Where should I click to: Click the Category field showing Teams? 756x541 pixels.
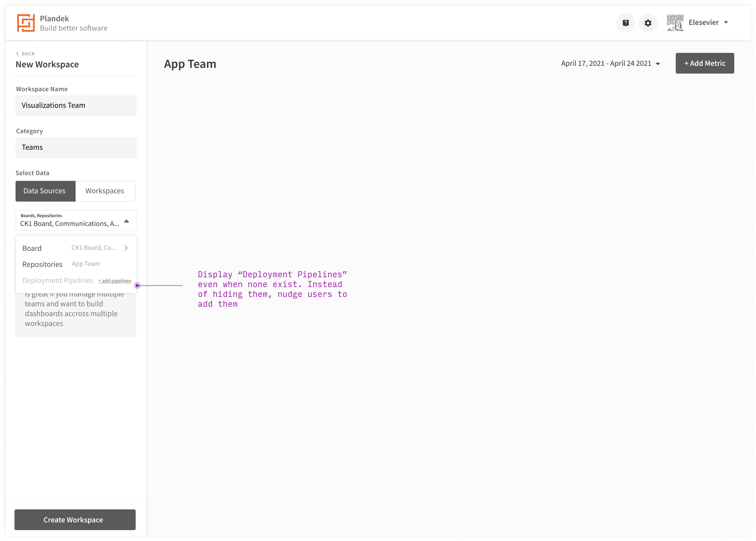point(76,148)
